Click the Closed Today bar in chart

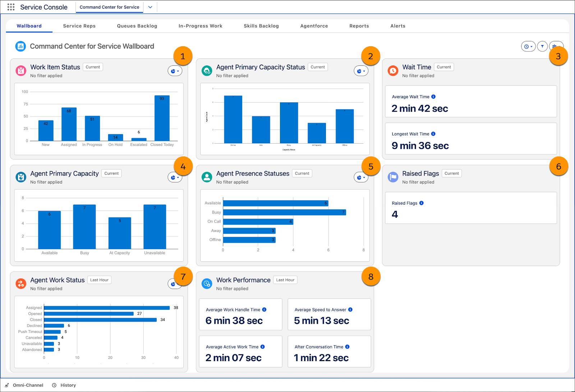click(x=162, y=118)
